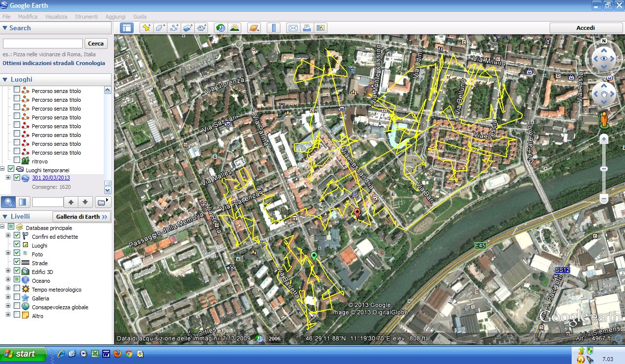Image resolution: width=625 pixels, height=364 pixels.
Task: Select the ruler measurement tool
Action: (x=274, y=28)
